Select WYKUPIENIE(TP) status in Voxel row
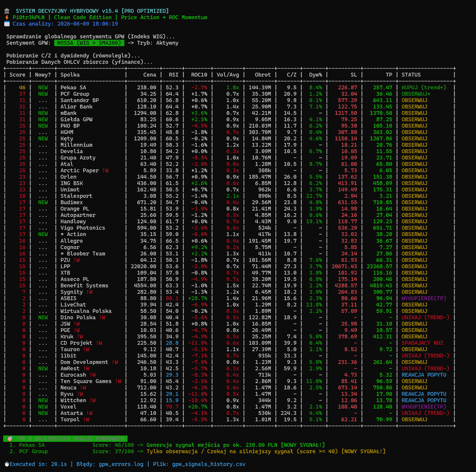Screen dimensions: 476x472 pos(424,407)
